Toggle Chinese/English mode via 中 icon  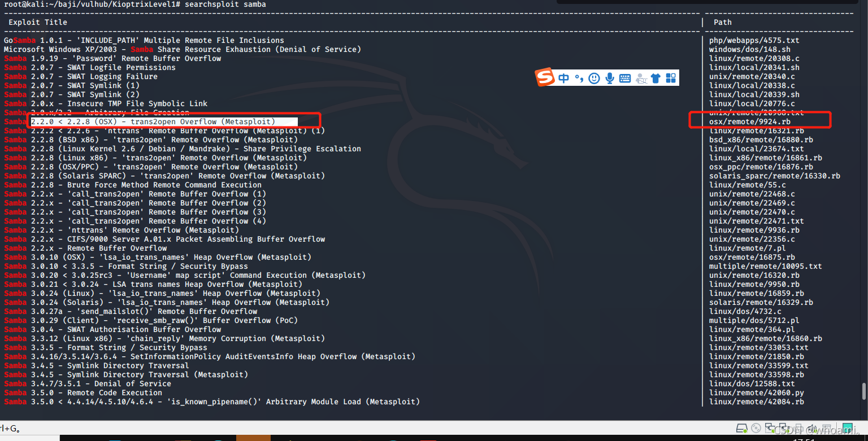tap(563, 78)
